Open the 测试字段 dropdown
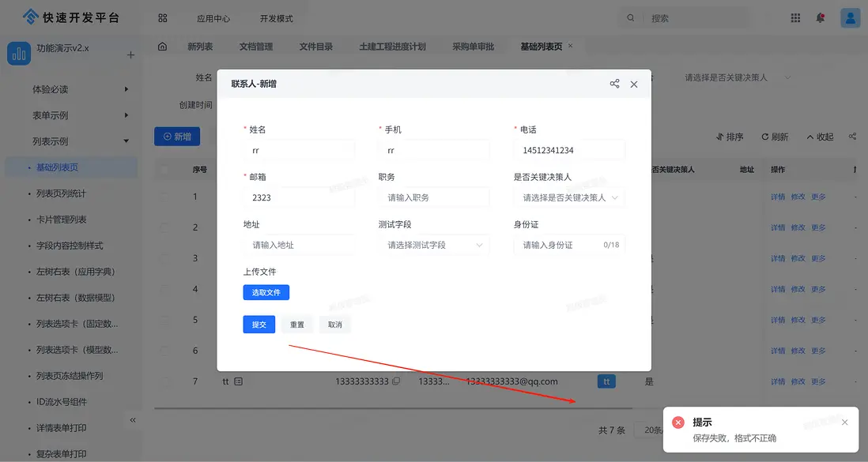The width and height of the screenshot is (868, 462). [435, 245]
